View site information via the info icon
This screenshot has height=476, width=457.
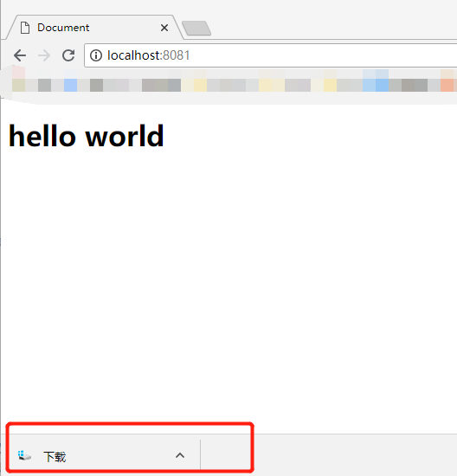coord(96,55)
